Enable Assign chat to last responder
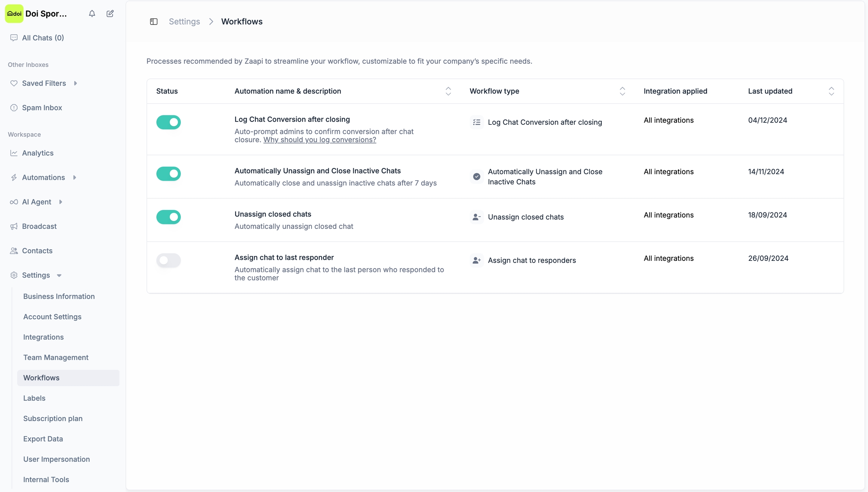 pyautogui.click(x=168, y=261)
